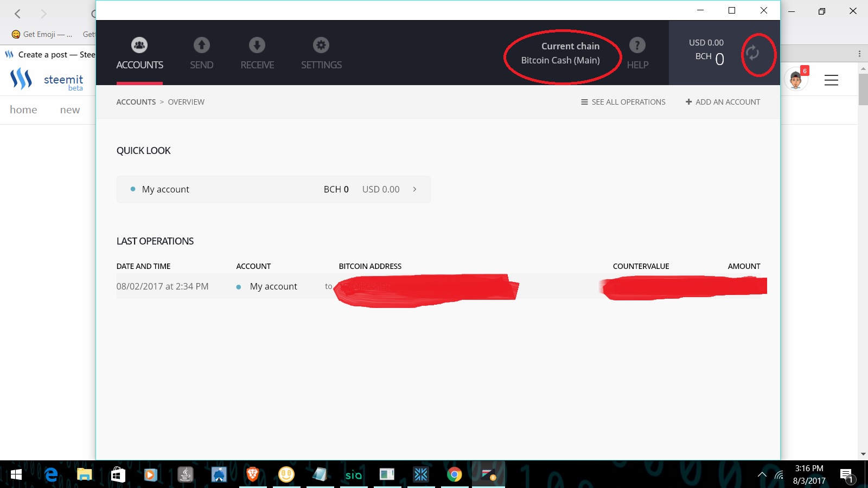
Task: Click the Receive down-arrow icon
Action: tap(257, 45)
